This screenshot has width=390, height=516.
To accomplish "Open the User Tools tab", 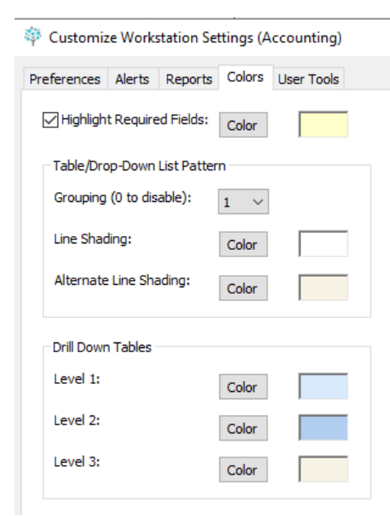I will click(308, 79).
